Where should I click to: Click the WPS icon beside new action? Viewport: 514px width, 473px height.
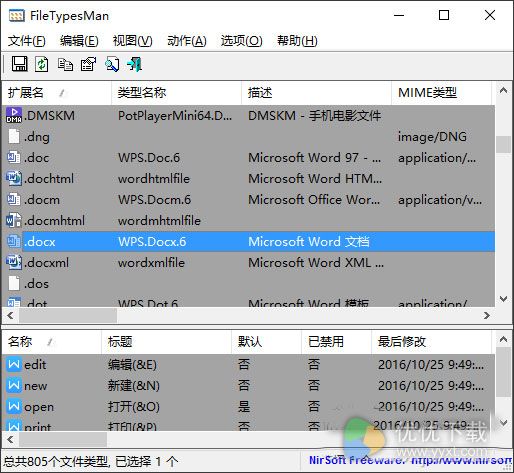coord(14,385)
